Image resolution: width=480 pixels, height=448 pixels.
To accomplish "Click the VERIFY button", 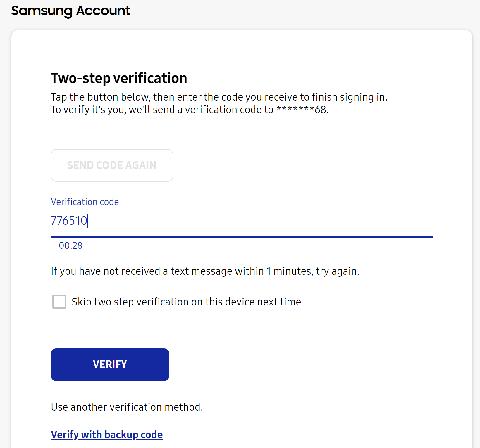I will click(x=110, y=364).
